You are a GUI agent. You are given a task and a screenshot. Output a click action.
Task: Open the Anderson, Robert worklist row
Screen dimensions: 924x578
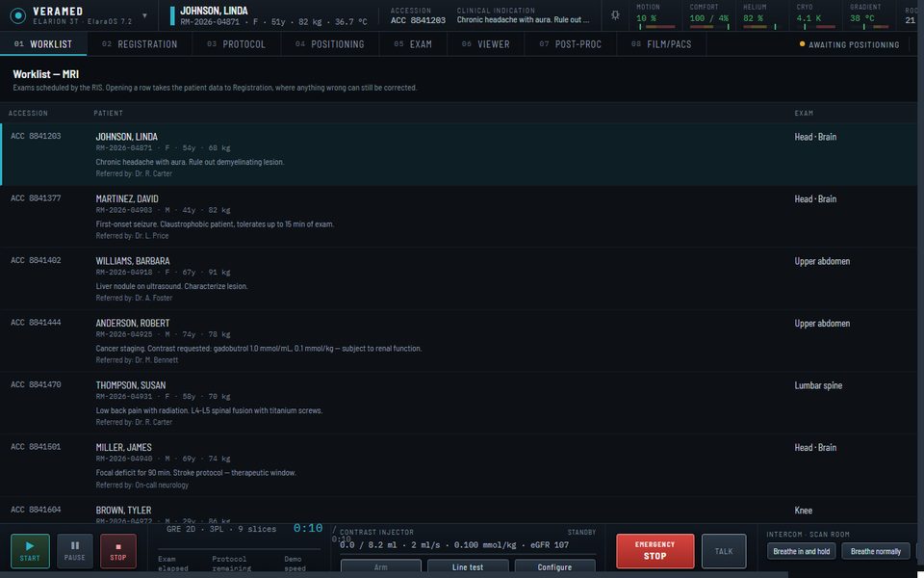pos(458,341)
